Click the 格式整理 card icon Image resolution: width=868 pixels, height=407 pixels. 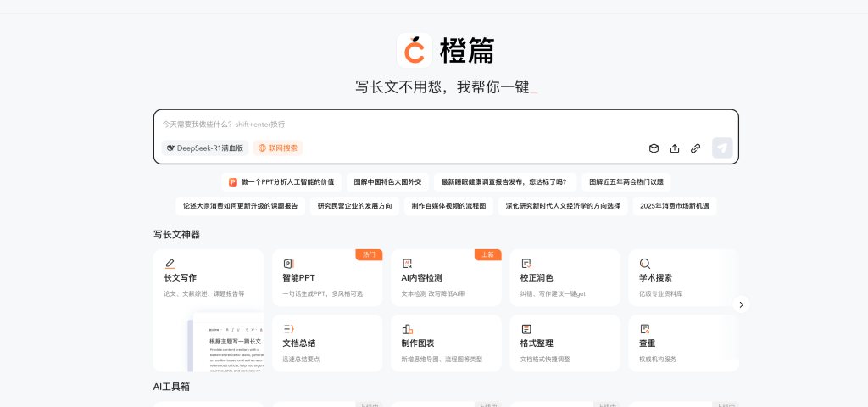coord(526,329)
